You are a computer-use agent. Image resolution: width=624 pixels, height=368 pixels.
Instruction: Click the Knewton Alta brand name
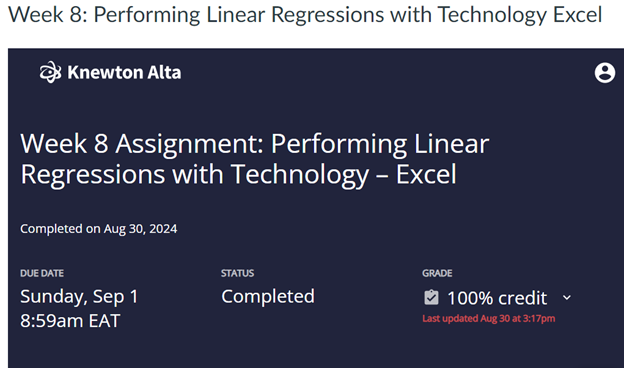click(x=124, y=72)
